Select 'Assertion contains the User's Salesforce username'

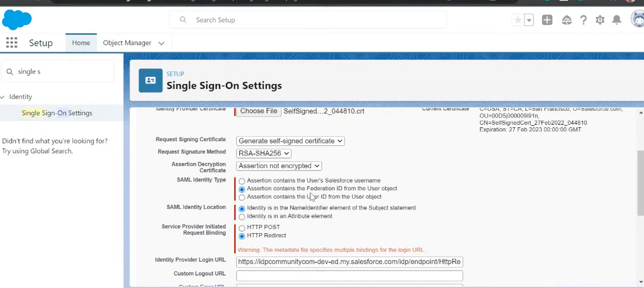(x=241, y=181)
